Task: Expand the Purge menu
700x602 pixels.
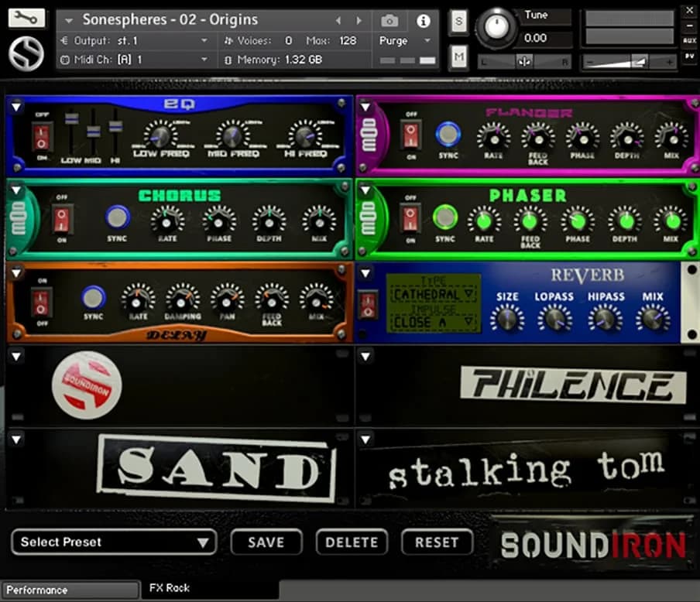Action: click(x=405, y=41)
